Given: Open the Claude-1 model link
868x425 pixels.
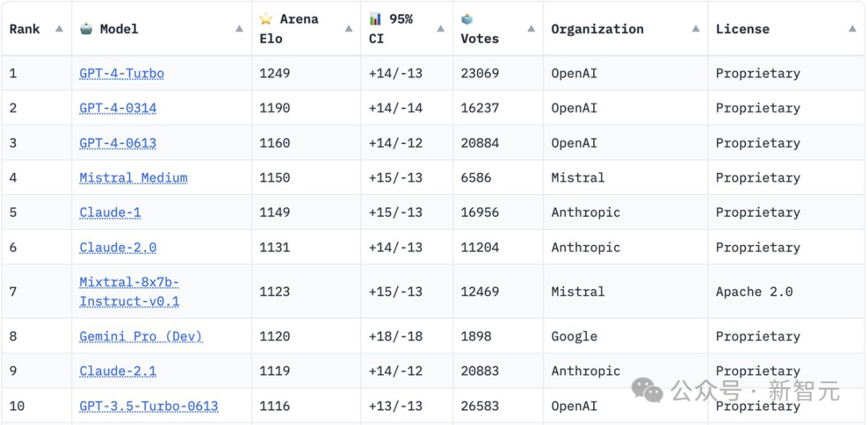Looking at the screenshot, I should tap(108, 212).
